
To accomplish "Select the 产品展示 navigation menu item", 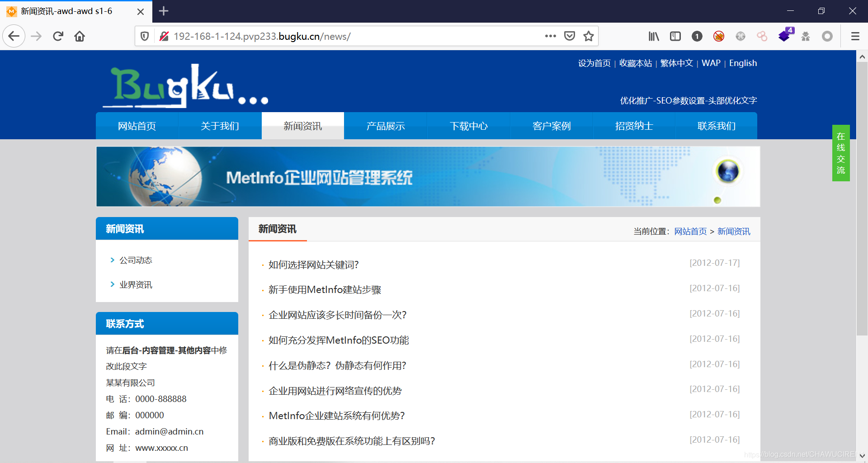I will [385, 126].
